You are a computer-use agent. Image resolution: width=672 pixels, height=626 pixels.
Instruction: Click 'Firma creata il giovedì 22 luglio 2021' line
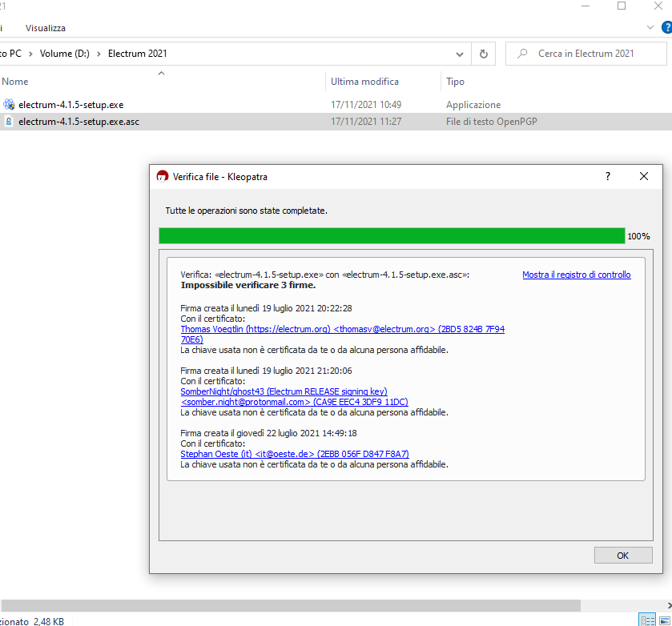[x=268, y=433]
